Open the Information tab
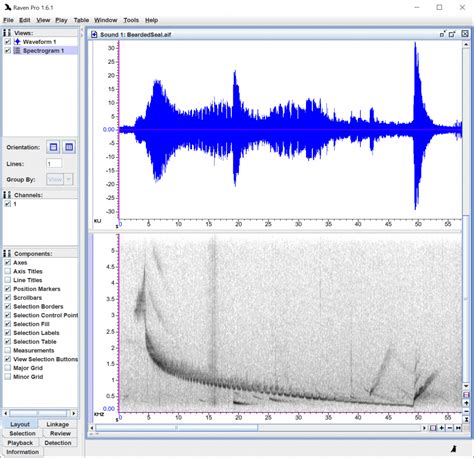This screenshot has width=474, height=458. (22, 452)
